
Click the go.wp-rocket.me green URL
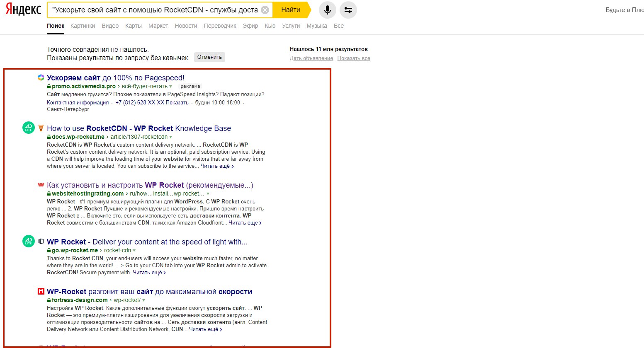coord(75,251)
